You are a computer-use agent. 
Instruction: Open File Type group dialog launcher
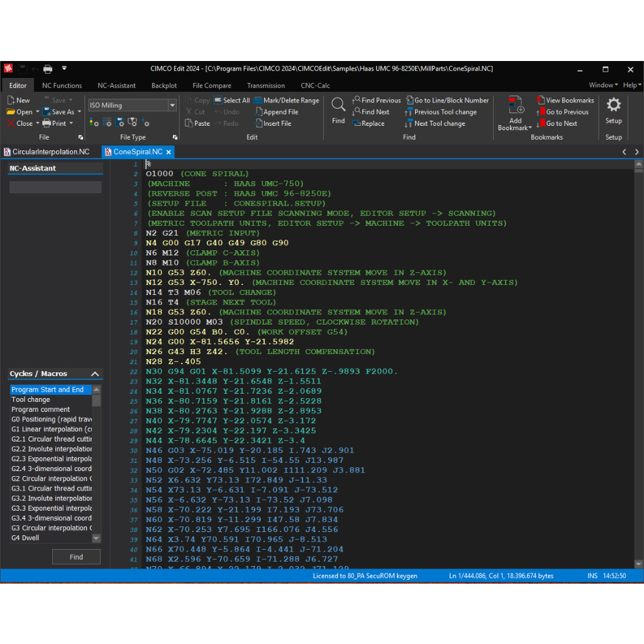[175, 137]
